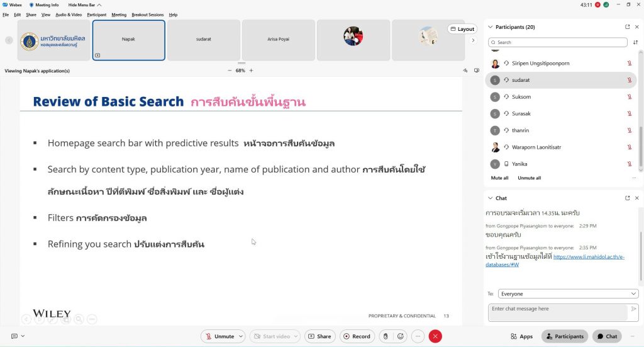Open the chat recipient Everyone dropdown
Screen dimensions: 644x347
pyautogui.click(x=568, y=293)
